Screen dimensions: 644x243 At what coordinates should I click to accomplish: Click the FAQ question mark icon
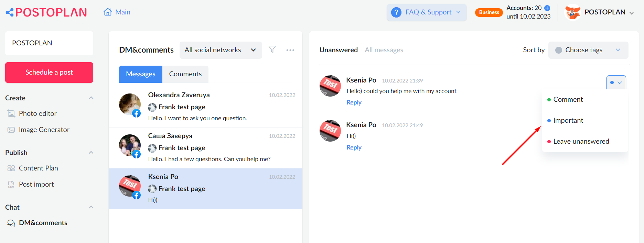396,12
